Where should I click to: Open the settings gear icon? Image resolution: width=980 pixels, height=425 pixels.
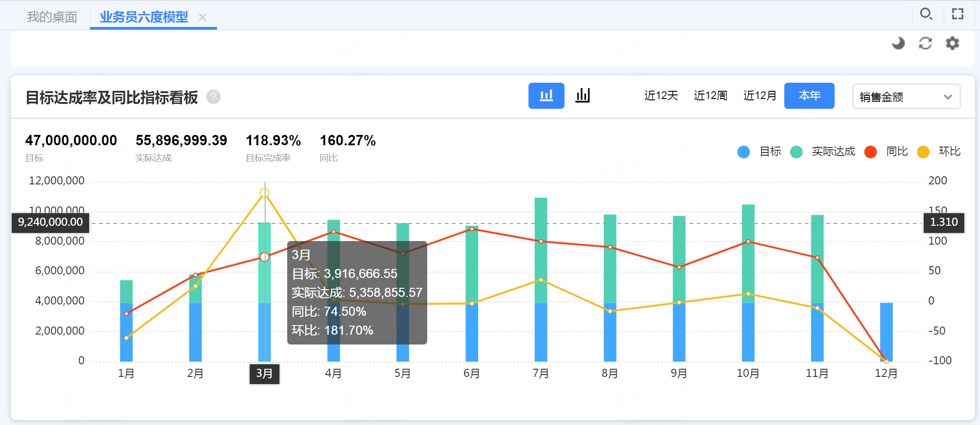(953, 43)
